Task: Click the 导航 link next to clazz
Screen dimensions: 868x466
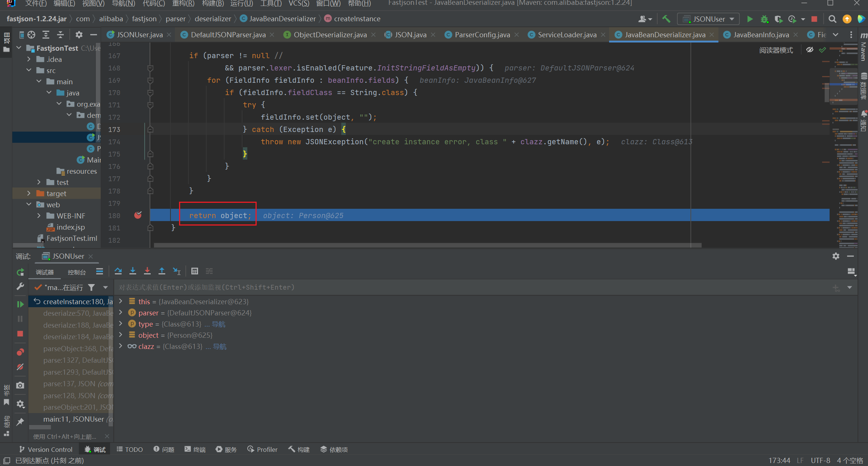Action: click(219, 346)
